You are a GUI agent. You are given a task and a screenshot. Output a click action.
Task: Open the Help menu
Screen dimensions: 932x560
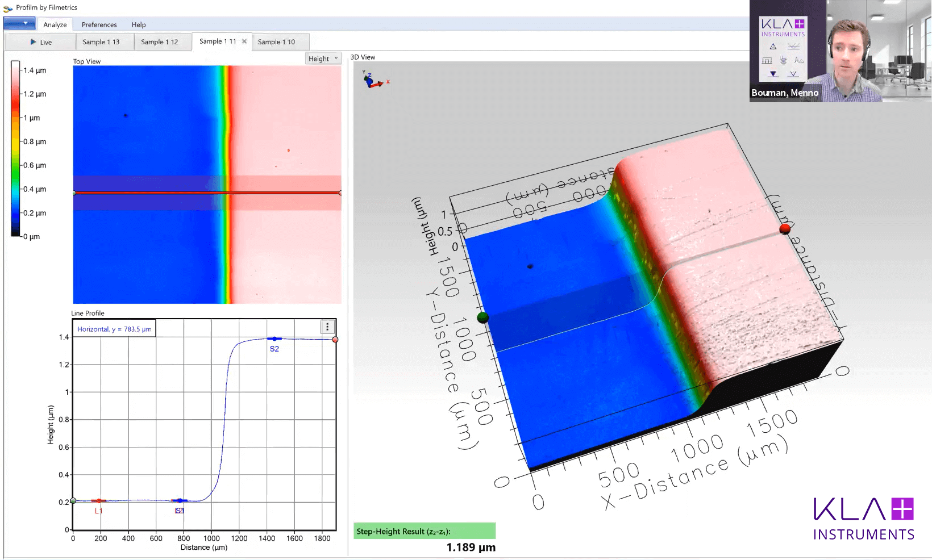point(139,24)
